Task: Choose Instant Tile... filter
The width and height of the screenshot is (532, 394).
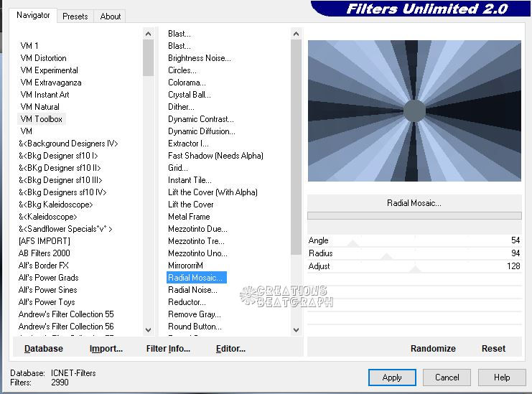Action: tap(190, 180)
